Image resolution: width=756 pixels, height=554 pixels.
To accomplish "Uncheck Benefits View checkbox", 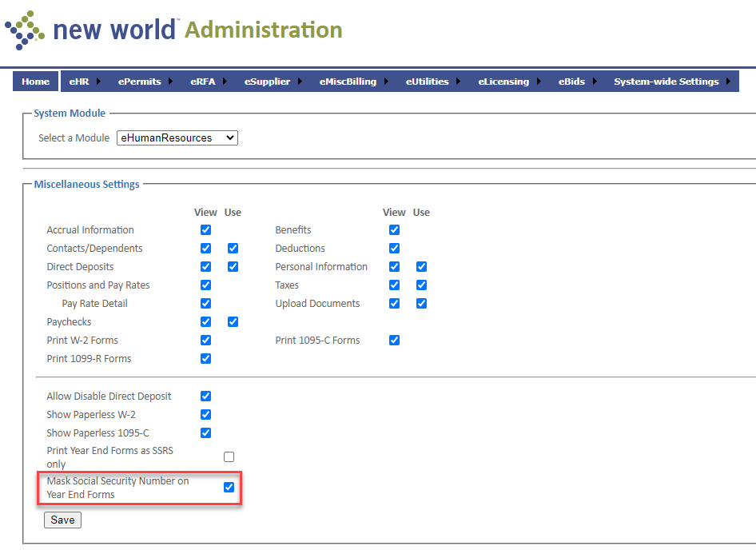I will tap(394, 230).
